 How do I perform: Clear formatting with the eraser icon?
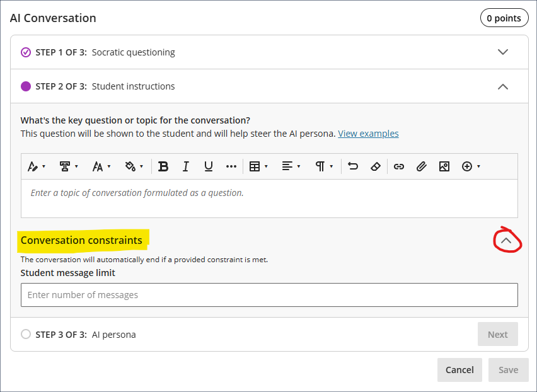376,166
